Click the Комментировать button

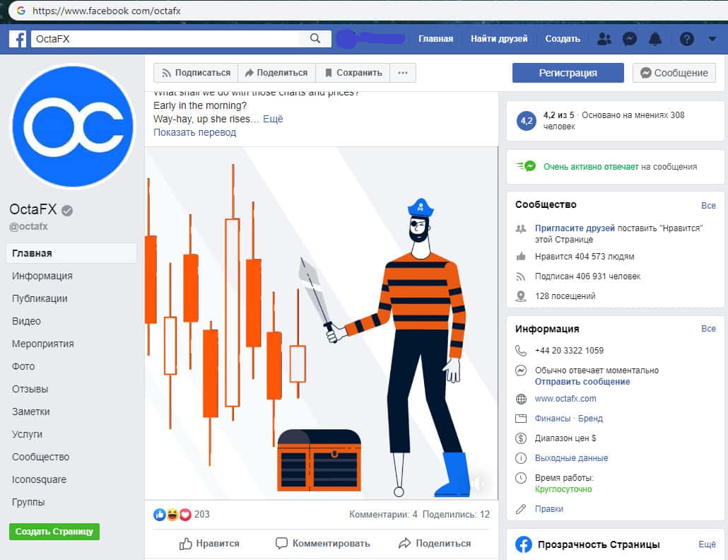[323, 543]
